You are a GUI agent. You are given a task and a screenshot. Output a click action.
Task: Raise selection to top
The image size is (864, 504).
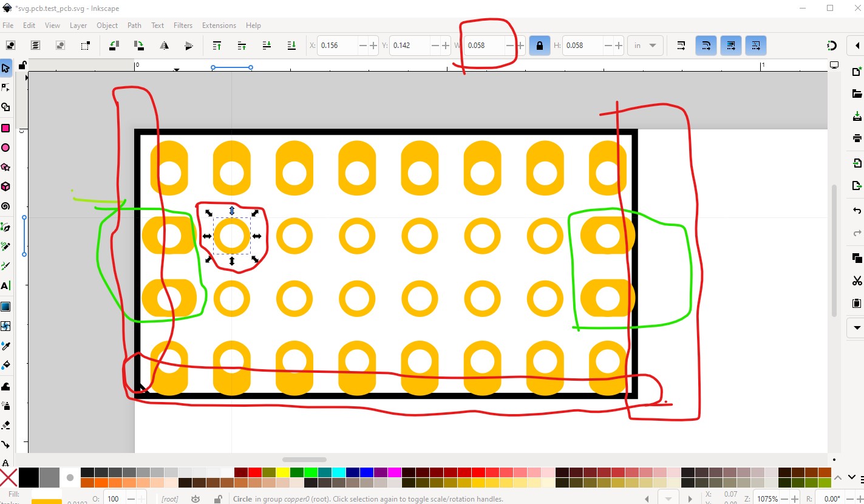pos(217,46)
